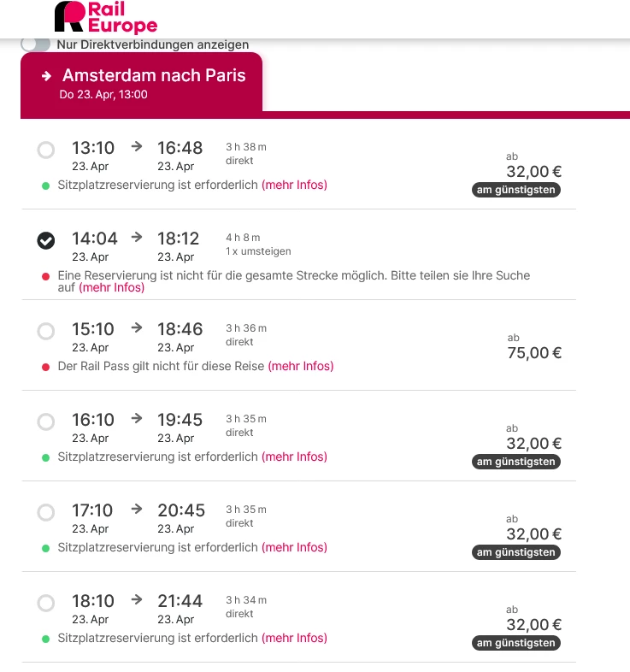630x672 pixels.
Task: Open 'mehr Infos' for the 13:10 train
Action: pos(294,185)
